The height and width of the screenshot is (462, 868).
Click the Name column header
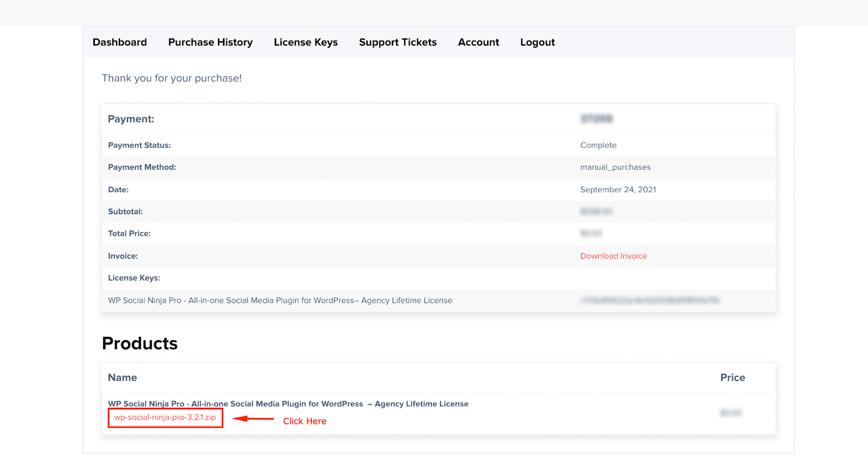122,378
